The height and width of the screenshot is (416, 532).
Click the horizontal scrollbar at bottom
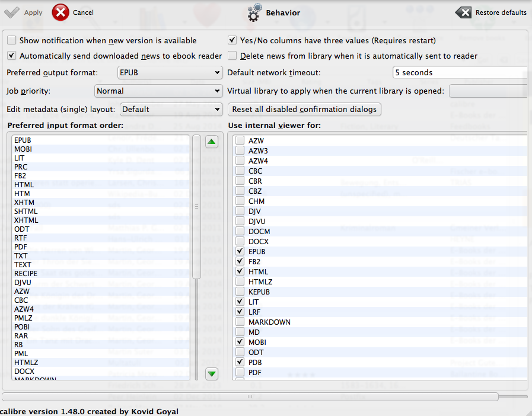click(x=250, y=396)
